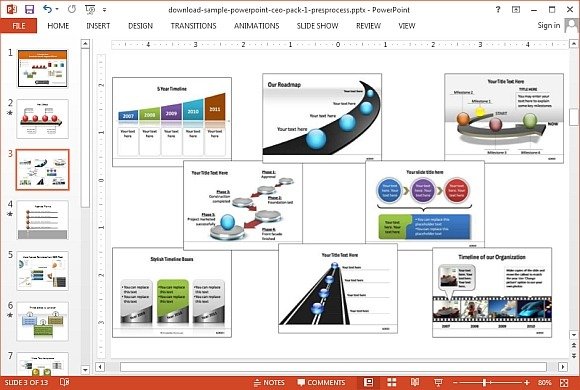Select slide 5 thumbnail
The image size is (580, 390).
click(x=43, y=271)
